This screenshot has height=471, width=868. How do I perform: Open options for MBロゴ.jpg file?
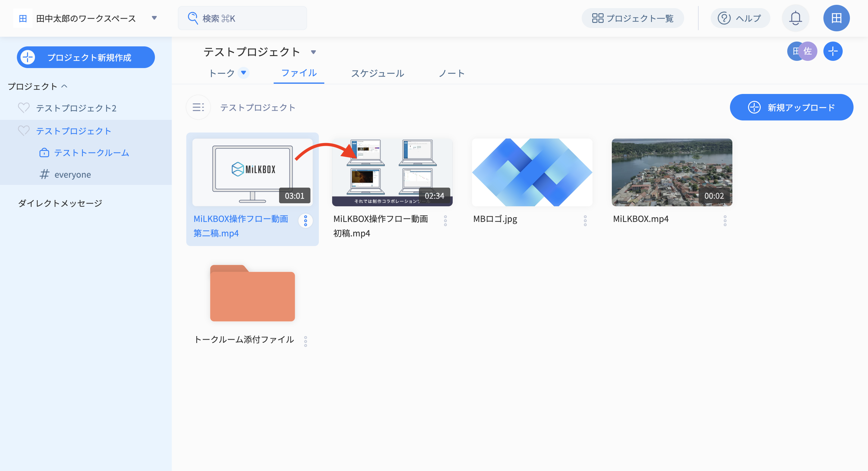(x=585, y=220)
